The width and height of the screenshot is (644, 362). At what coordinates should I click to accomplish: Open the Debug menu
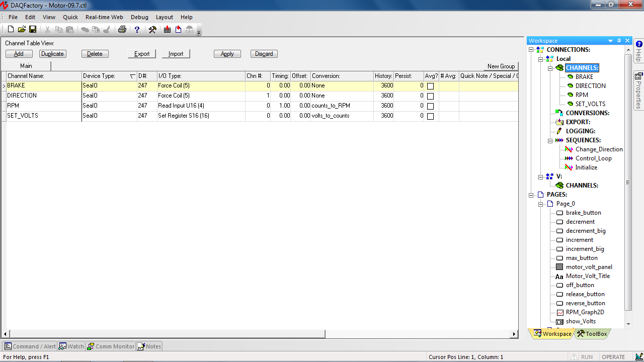[x=139, y=17]
